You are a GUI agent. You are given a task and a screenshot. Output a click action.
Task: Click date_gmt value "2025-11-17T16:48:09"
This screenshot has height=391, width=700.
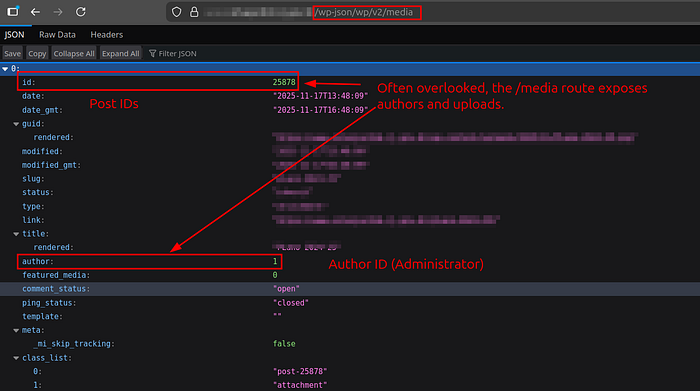[x=321, y=110]
